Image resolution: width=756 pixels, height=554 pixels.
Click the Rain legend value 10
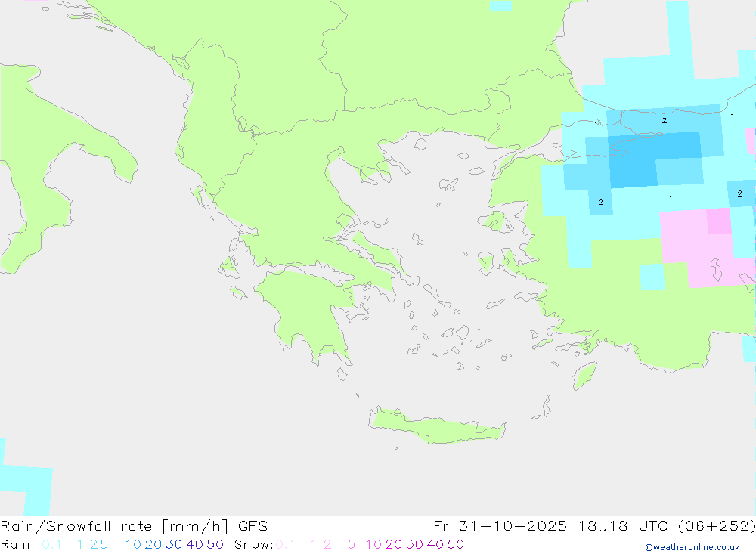[133, 544]
